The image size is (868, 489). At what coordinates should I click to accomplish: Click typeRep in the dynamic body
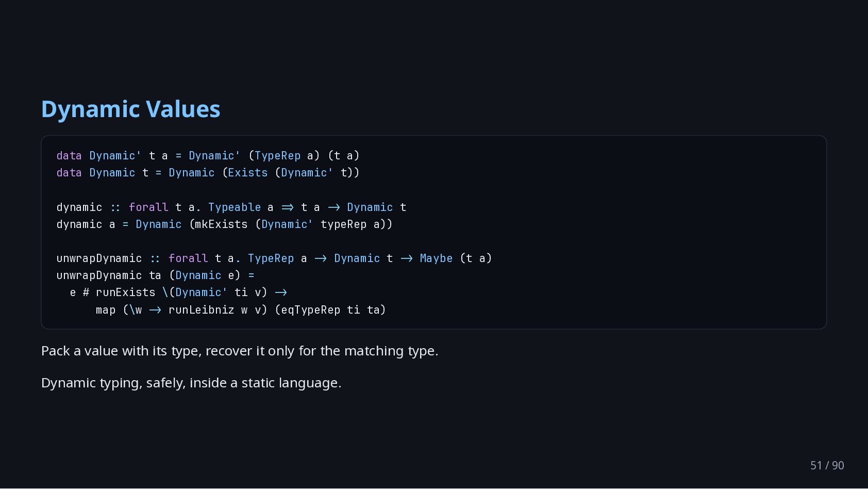click(x=343, y=224)
